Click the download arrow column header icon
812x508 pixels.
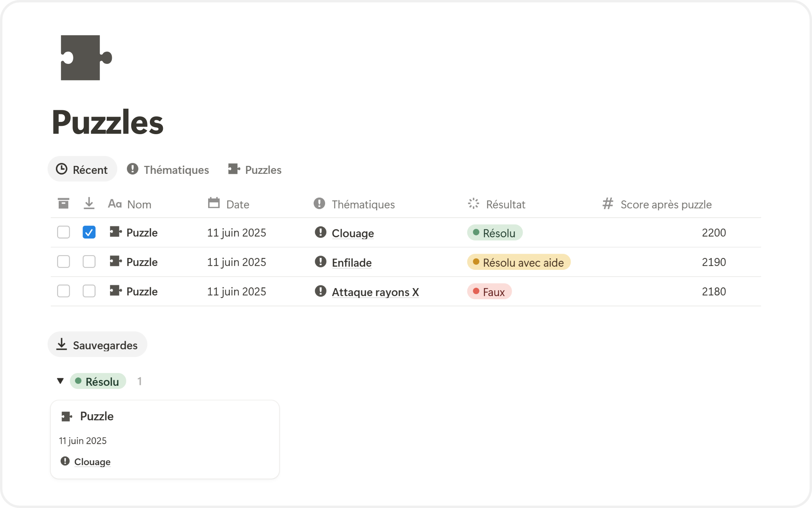89,204
